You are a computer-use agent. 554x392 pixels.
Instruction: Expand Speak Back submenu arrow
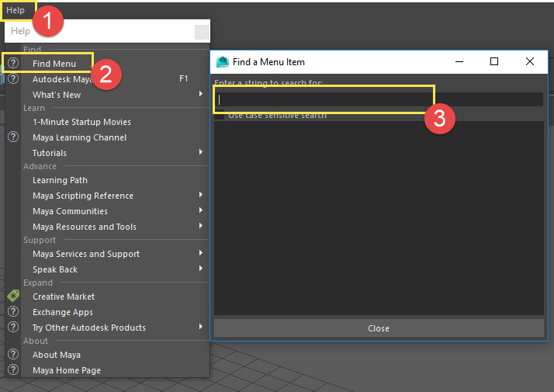point(201,269)
